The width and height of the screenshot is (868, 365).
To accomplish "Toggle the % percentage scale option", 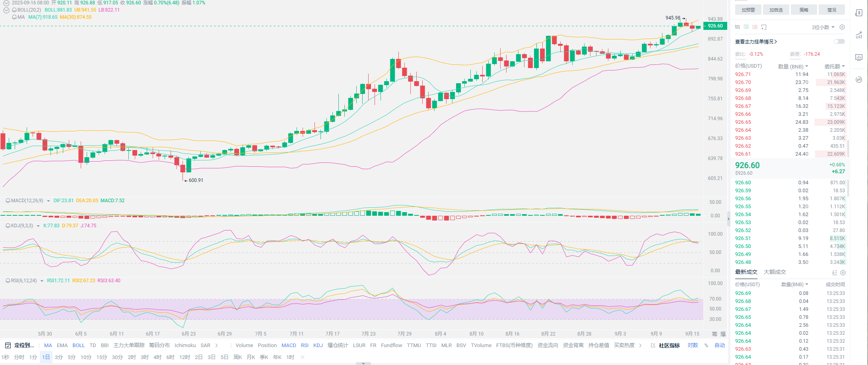I will (706, 345).
